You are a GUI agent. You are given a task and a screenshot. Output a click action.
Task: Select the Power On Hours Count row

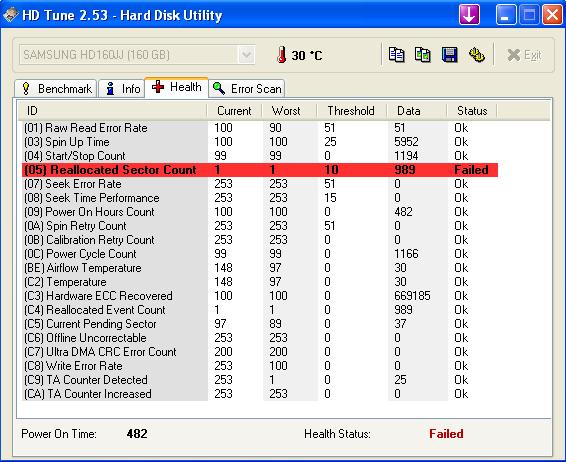point(260,212)
